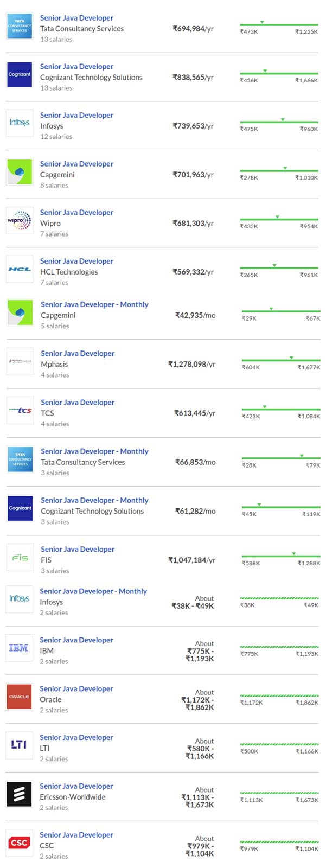The width and height of the screenshot is (326, 868).
Task: Click the ₹1,047,184/yr salary for FIS
Action: (x=191, y=560)
